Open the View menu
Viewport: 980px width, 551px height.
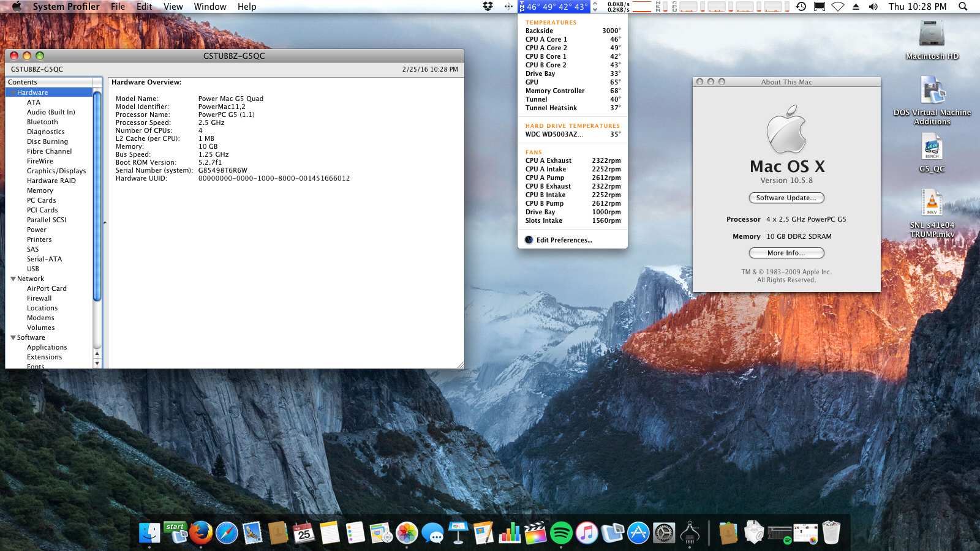pos(173,7)
